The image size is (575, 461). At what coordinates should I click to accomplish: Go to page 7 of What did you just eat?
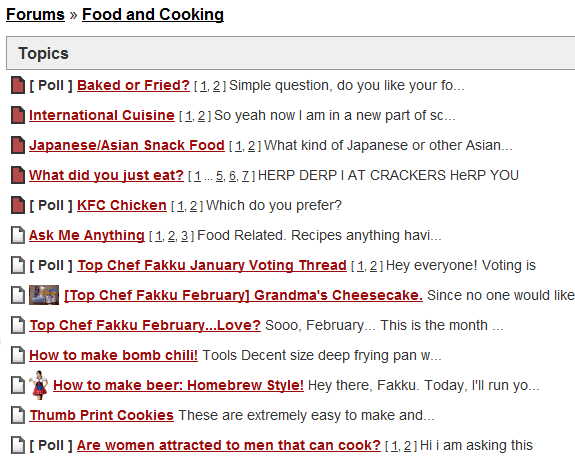point(245,176)
